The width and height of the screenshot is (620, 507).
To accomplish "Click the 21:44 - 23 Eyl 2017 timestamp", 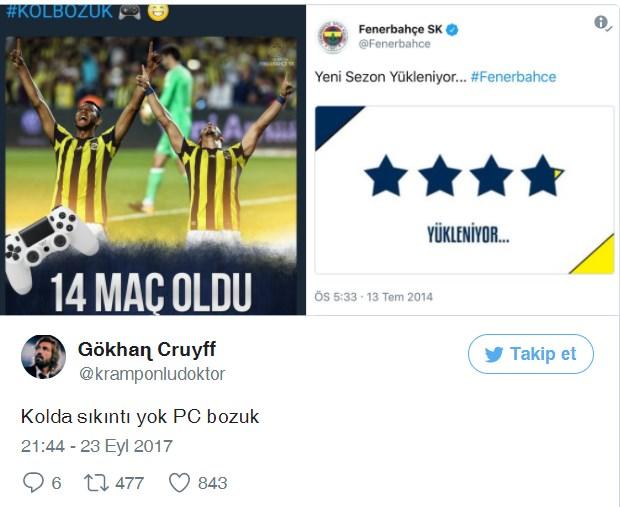I will pos(96,446).
